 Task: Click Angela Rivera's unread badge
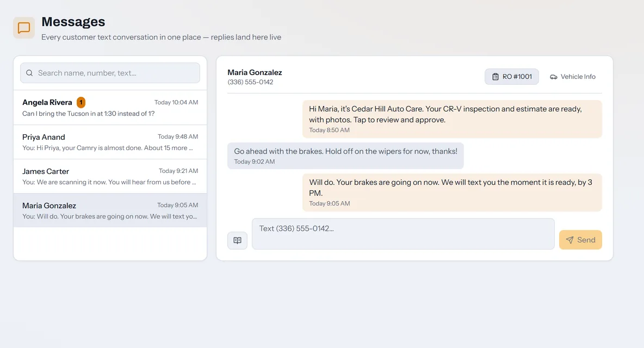[x=81, y=102]
